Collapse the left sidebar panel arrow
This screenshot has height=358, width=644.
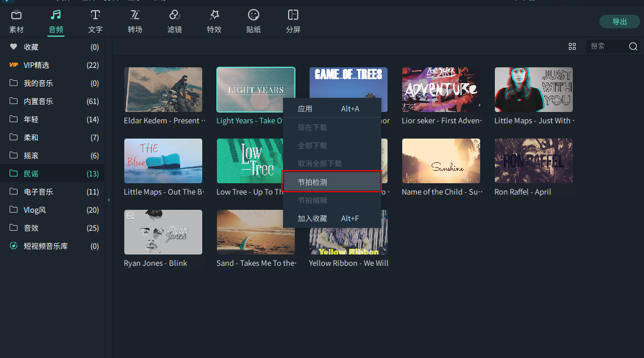(108, 200)
